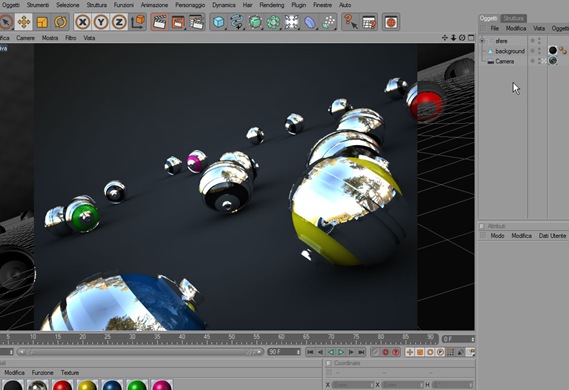
Task: Toggle the Z axis lock
Action: (x=119, y=22)
